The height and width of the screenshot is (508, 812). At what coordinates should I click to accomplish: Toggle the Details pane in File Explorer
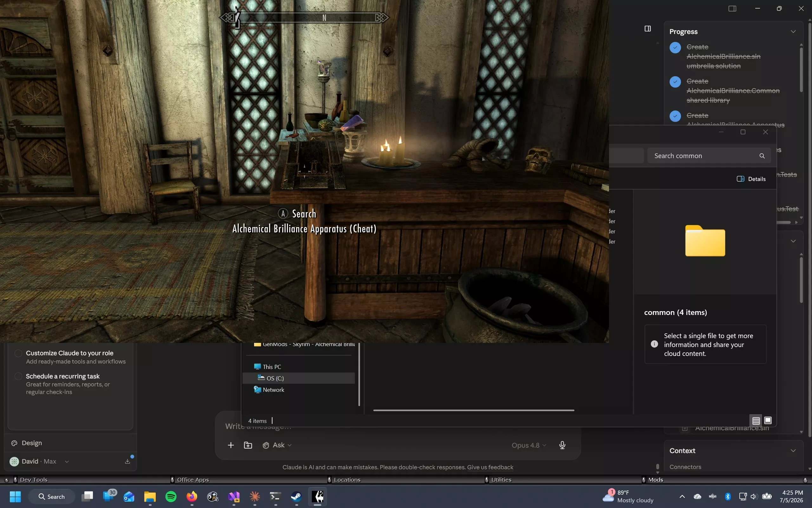[751, 179]
